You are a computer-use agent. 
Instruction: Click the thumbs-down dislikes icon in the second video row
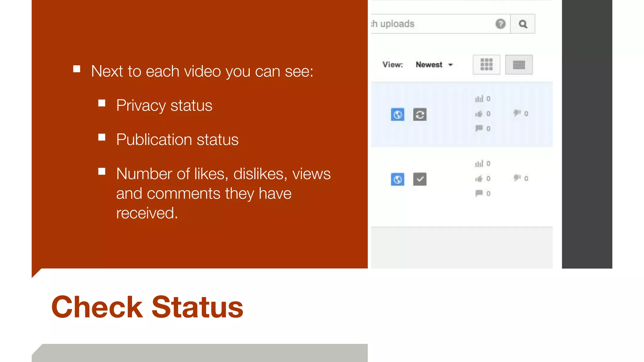coord(517,178)
